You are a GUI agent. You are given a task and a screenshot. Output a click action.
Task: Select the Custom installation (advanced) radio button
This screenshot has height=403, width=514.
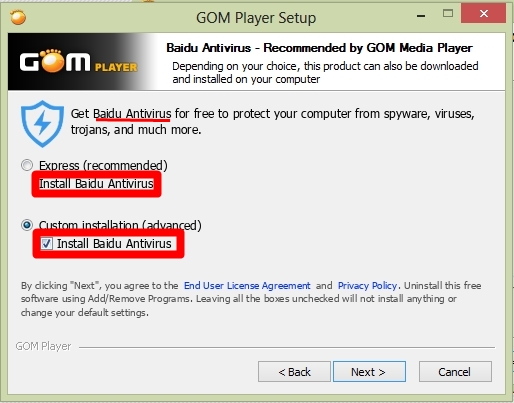27,225
